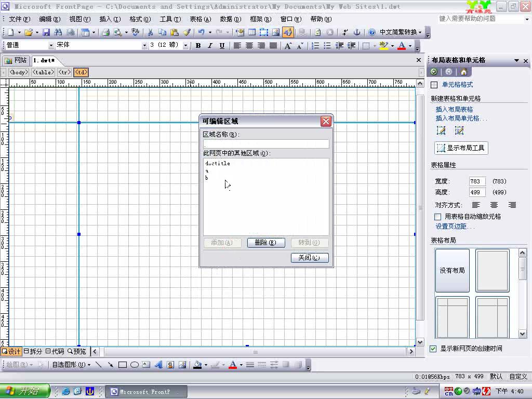Click the Numbered list icon
The height and width of the screenshot is (399, 532).
click(x=315, y=46)
